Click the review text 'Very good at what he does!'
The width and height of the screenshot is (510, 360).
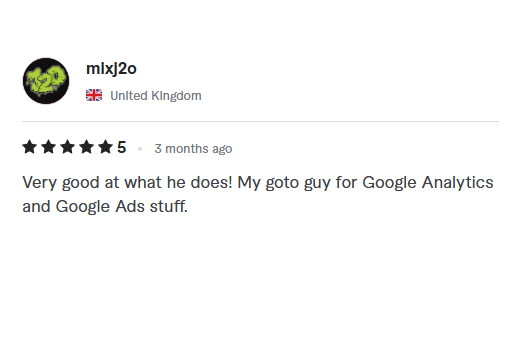[x=127, y=183]
